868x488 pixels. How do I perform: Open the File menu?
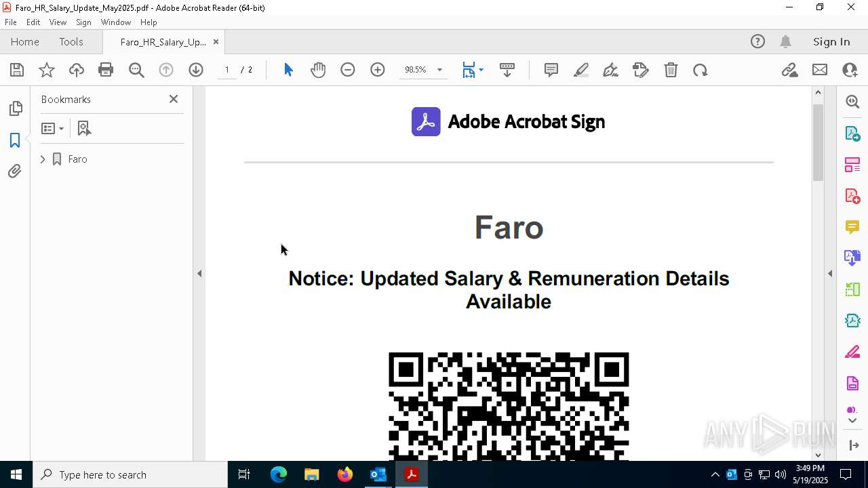point(11,22)
